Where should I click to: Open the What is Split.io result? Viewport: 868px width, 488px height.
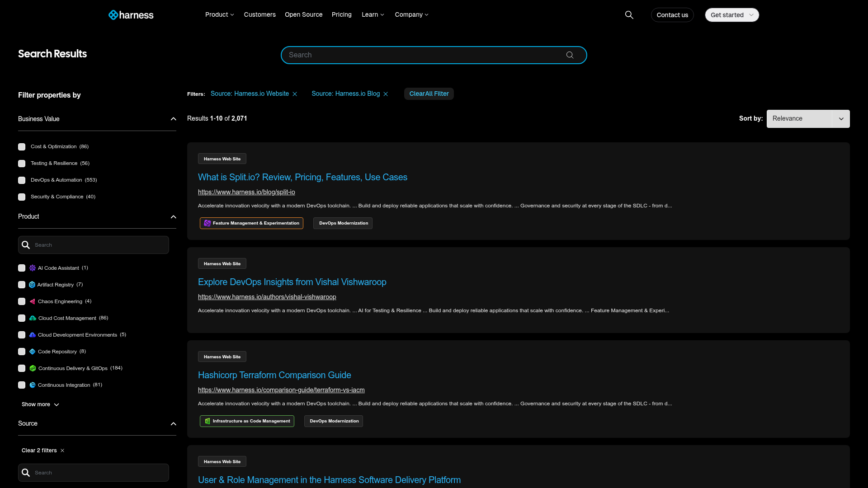(x=302, y=178)
